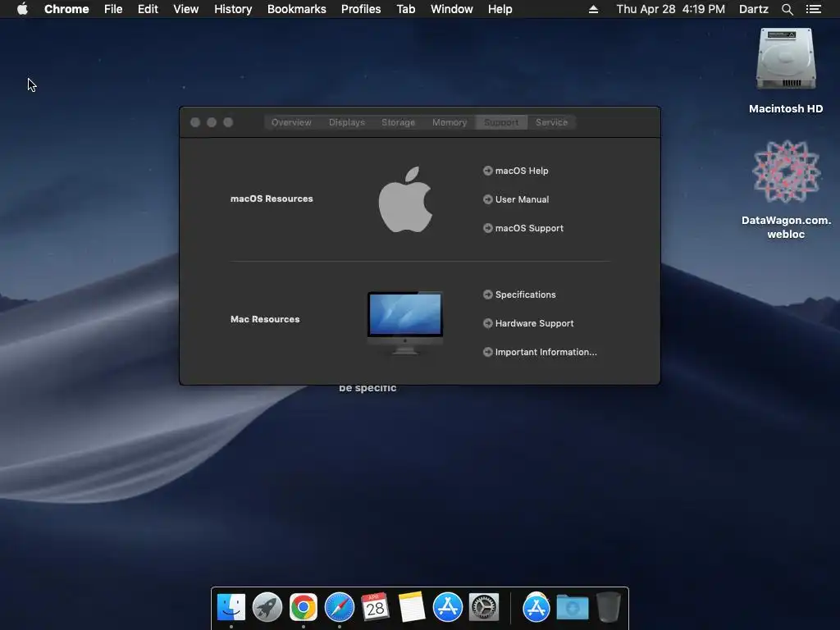This screenshot has height=630, width=840.
Task: Open the View menu
Action: (x=186, y=9)
